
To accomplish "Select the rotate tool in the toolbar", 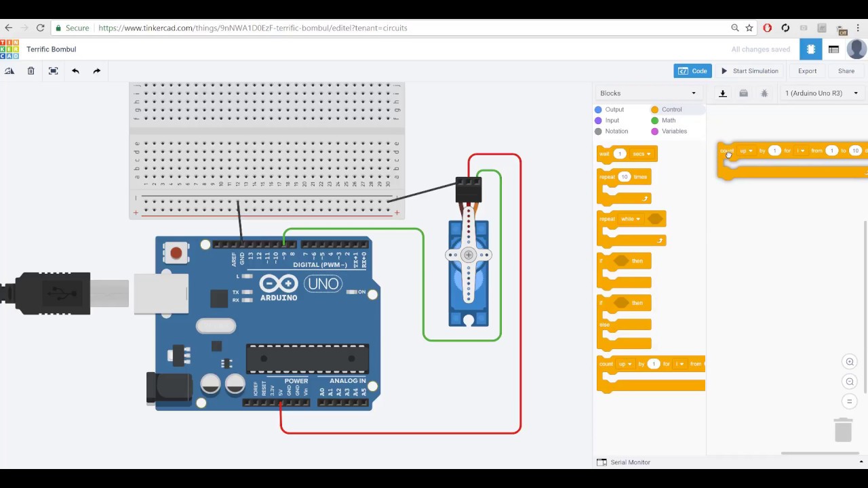I will tap(9, 70).
